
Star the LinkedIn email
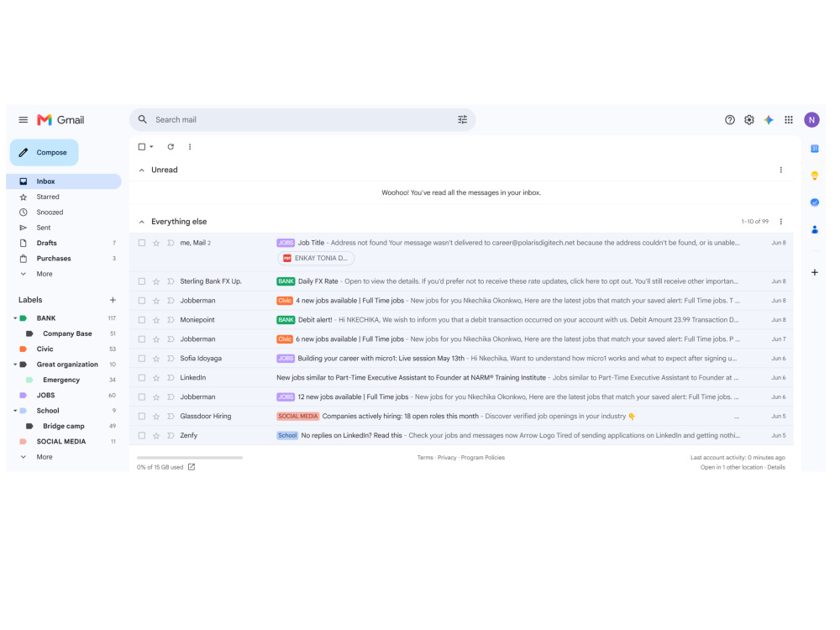pos(156,378)
